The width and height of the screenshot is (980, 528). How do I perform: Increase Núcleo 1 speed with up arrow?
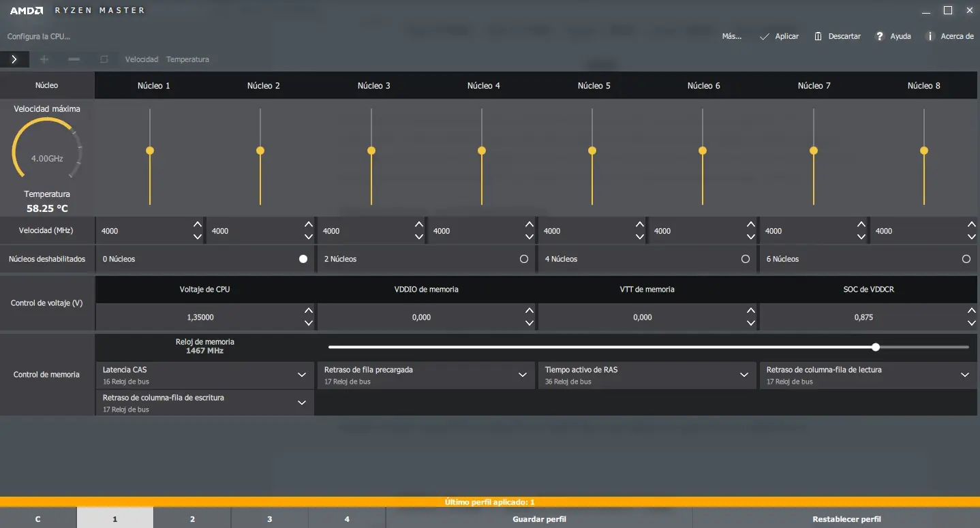tap(198, 224)
